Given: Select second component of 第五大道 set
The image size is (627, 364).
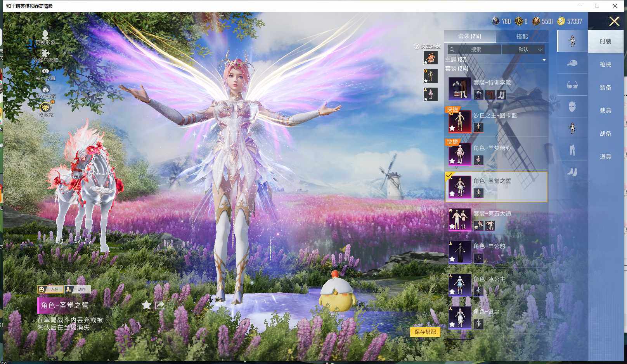Looking at the screenshot, I should 490,226.
